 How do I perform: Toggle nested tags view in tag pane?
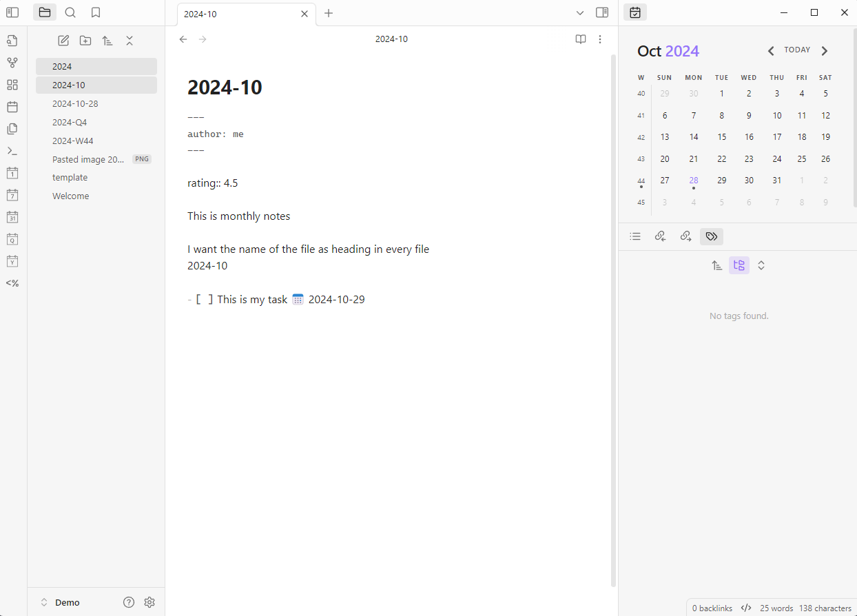pos(739,265)
